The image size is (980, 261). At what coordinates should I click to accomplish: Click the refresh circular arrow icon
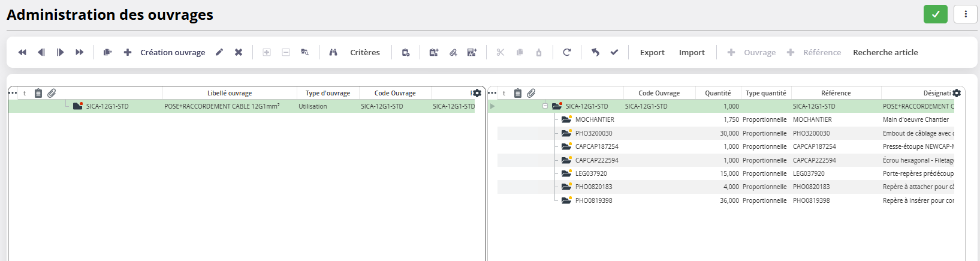tap(567, 52)
